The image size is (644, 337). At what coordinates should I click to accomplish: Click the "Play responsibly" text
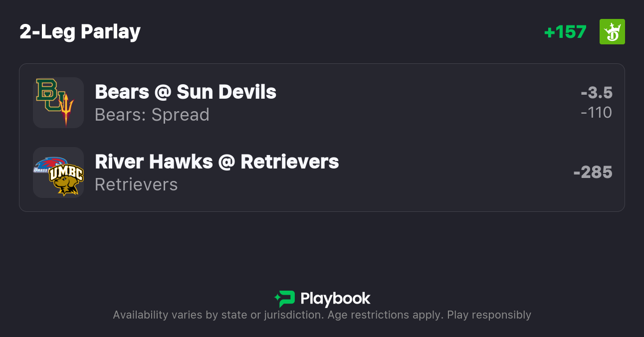pos(489,315)
